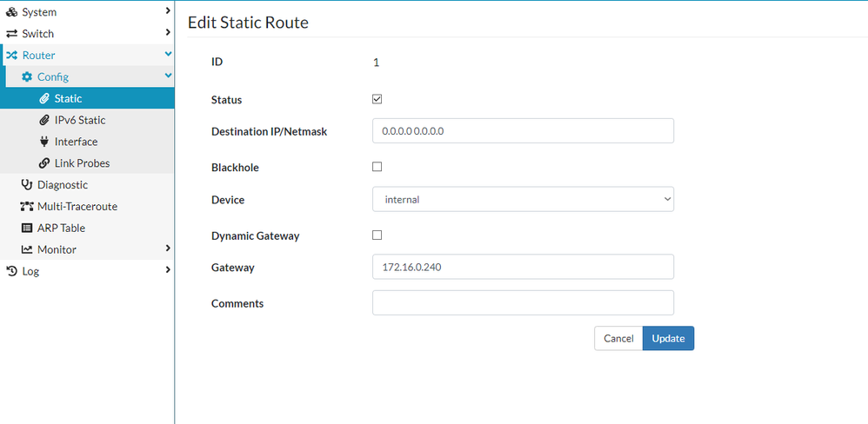Open the Device dropdown
This screenshot has width=868, height=424.
[x=523, y=199]
